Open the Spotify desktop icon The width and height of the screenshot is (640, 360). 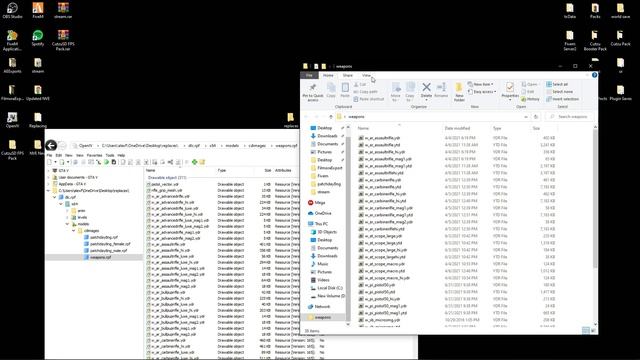point(38,38)
